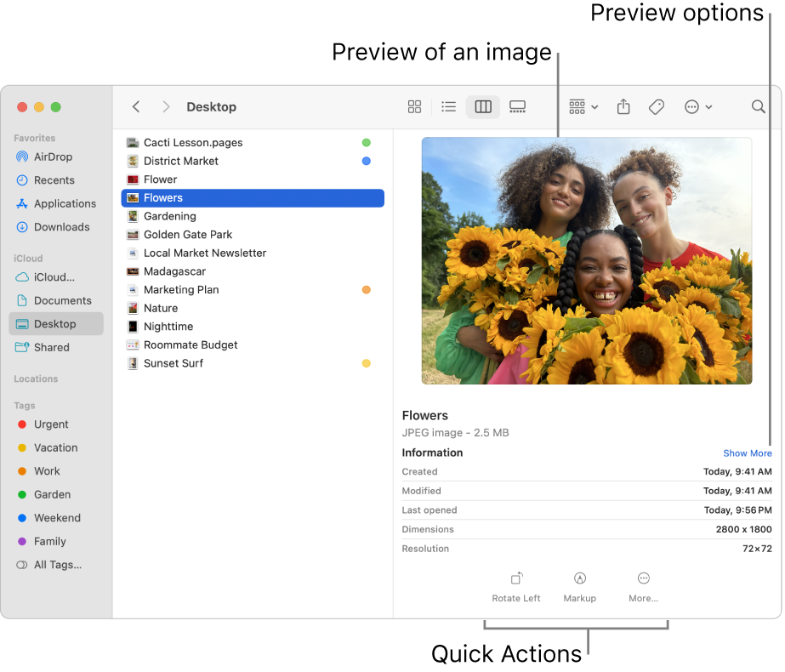Viewport: 785px width, 672px height.
Task: Click the Search magnifier icon
Action: [758, 107]
